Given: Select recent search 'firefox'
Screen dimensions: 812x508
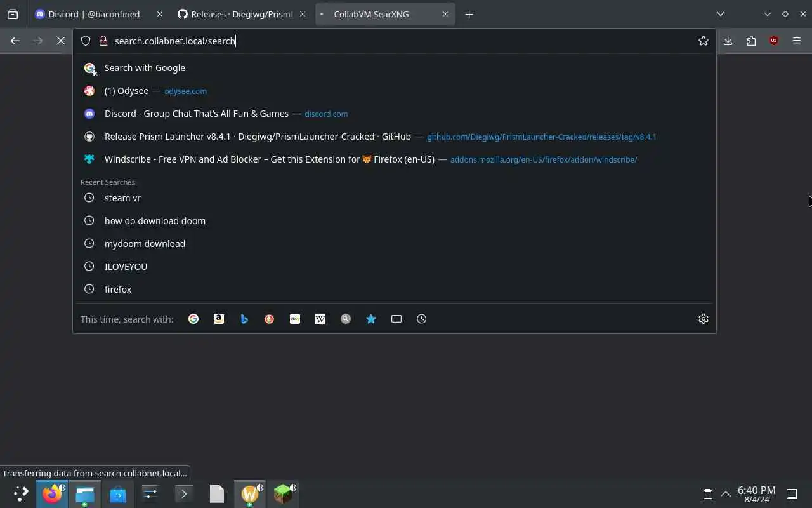Looking at the screenshot, I should (x=395, y=290).
